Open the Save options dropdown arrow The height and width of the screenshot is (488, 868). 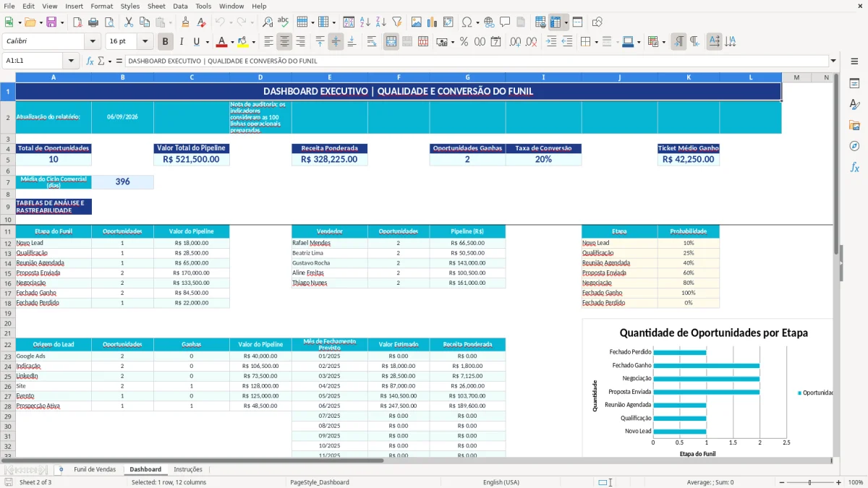click(x=61, y=22)
